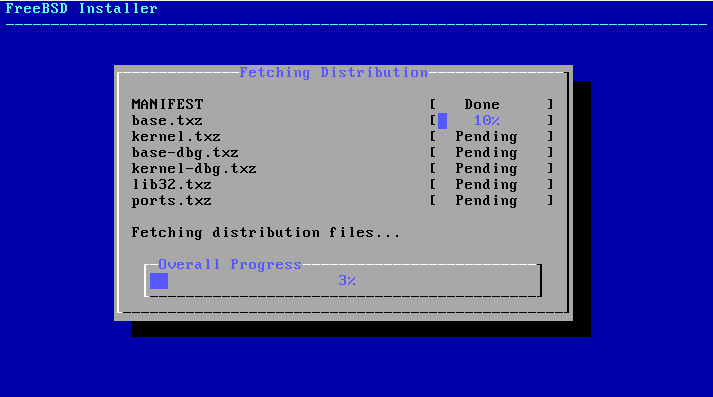Select the kernel.txz file name
The image size is (713, 397).
coord(176,136)
